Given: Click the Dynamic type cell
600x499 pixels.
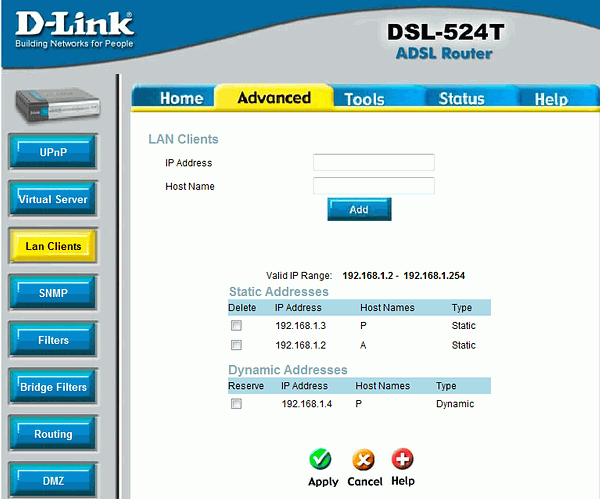Looking at the screenshot, I should [455, 404].
